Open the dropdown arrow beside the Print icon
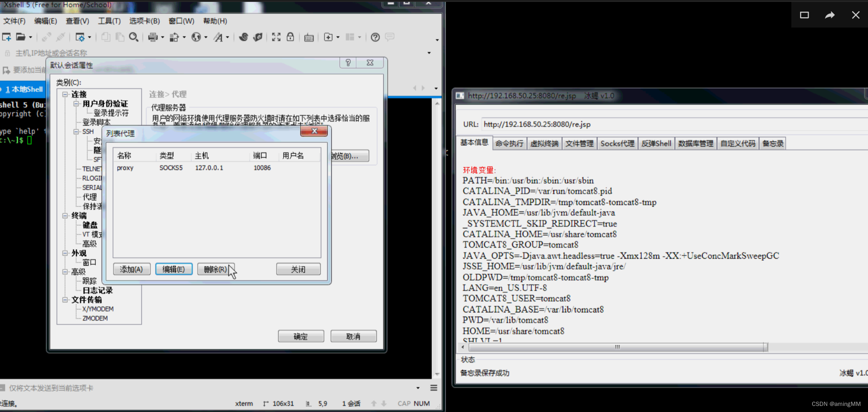This screenshot has width=868, height=412. coord(163,37)
